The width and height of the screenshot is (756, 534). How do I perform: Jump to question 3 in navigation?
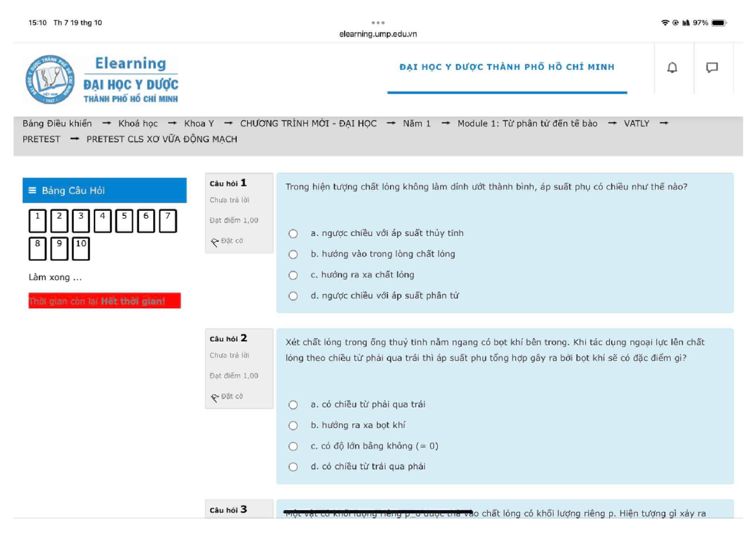tap(81, 222)
